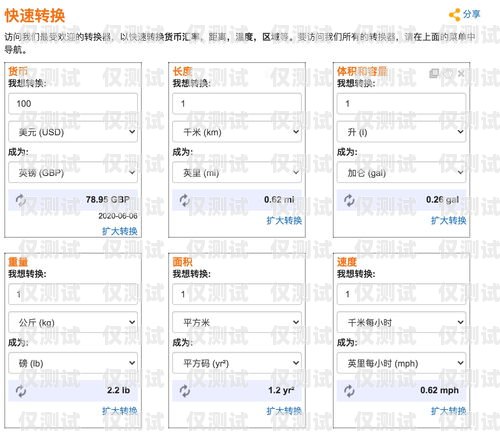Click the refresh icon in 长度 card

click(x=185, y=200)
